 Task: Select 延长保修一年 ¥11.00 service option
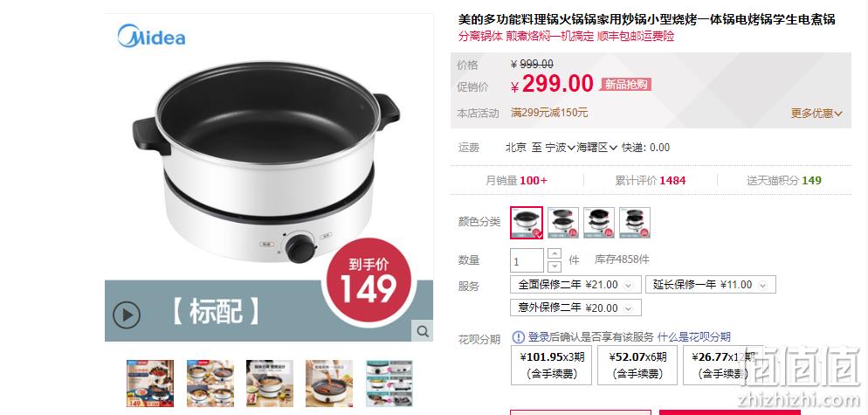[710, 285]
